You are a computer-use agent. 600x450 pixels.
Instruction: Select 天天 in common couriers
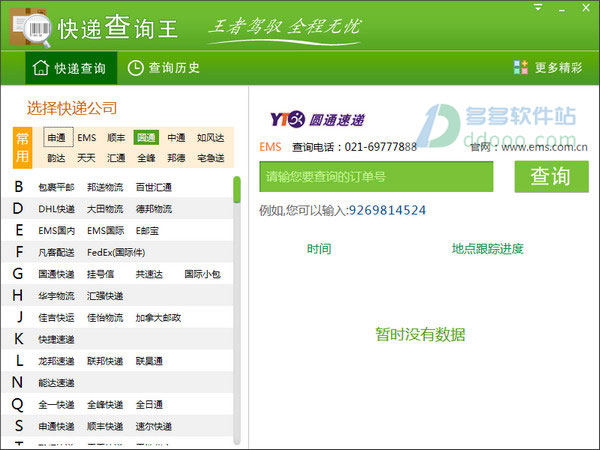point(86,158)
